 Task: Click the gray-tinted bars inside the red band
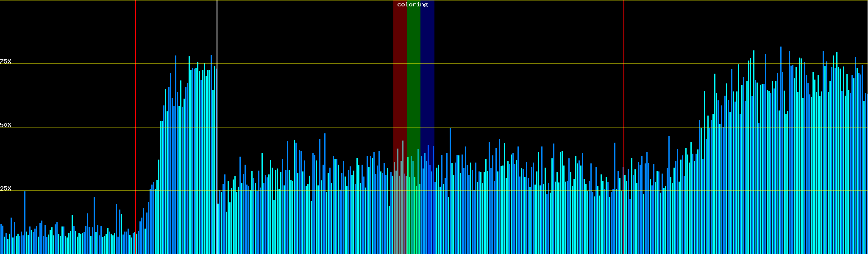(x=400, y=203)
